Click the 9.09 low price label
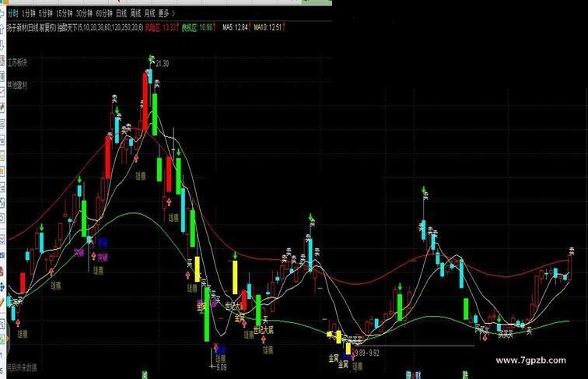The image size is (588, 379). (x=222, y=367)
